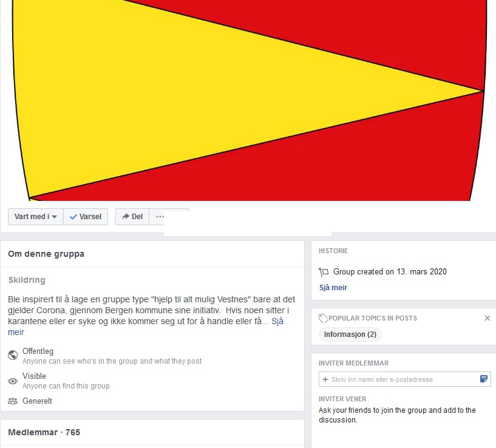Click the Del share button

132,217
